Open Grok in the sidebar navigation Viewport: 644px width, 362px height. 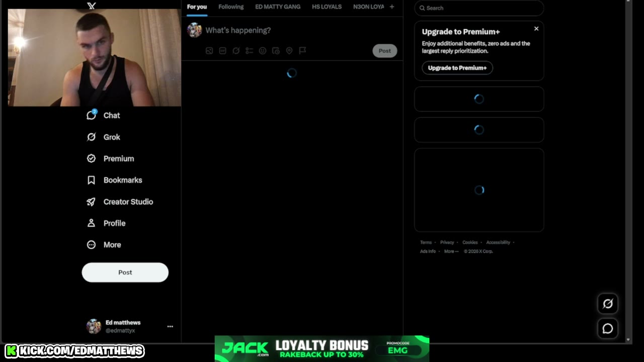pos(103,137)
